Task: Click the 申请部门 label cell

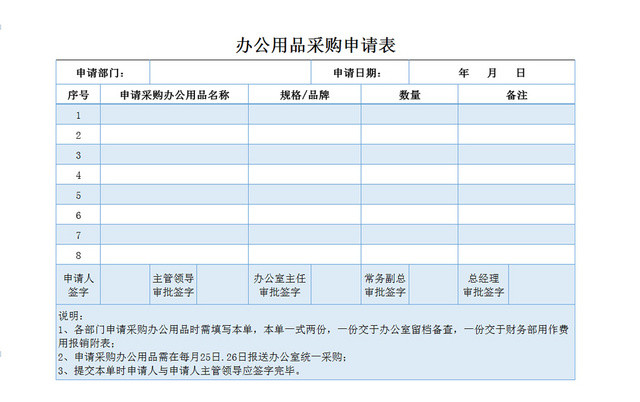Action: tap(103, 73)
